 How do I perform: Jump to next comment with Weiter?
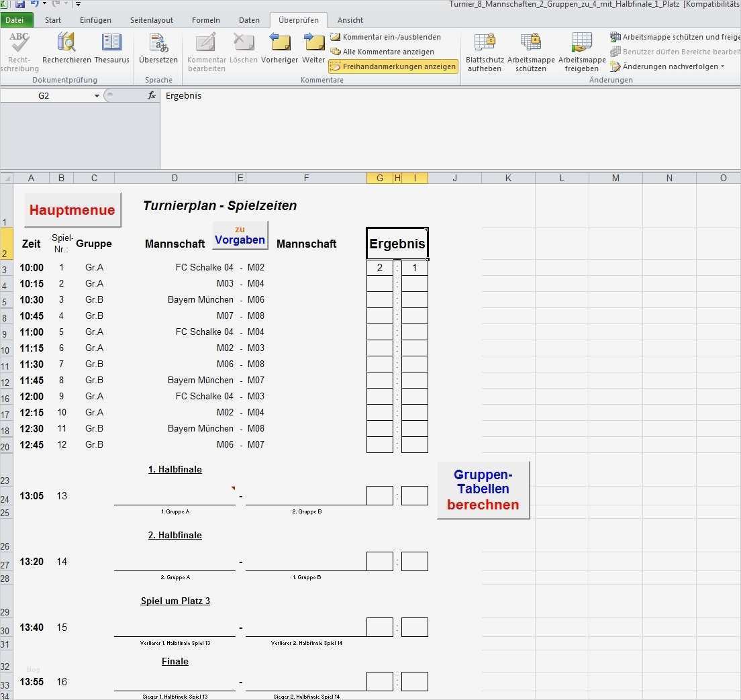[x=313, y=48]
